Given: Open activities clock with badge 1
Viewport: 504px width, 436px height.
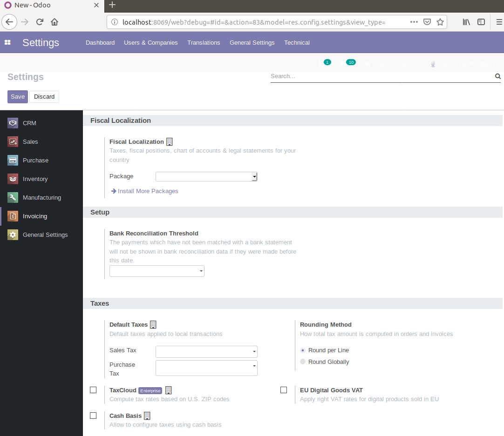Looking at the screenshot, I should [325, 63].
